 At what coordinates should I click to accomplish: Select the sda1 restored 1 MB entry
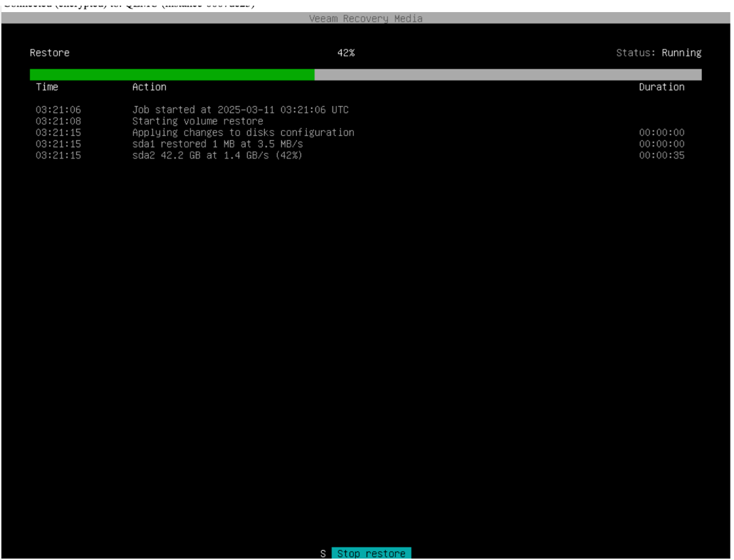[x=217, y=144]
